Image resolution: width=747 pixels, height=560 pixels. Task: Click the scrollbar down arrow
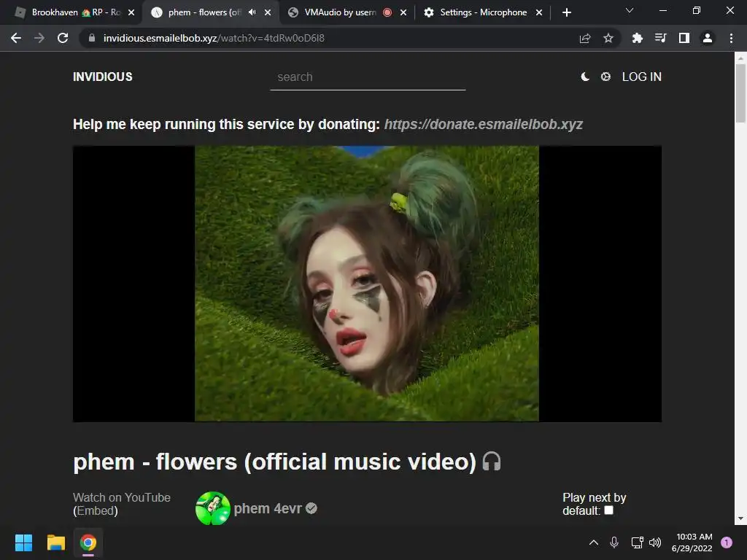pos(740,518)
